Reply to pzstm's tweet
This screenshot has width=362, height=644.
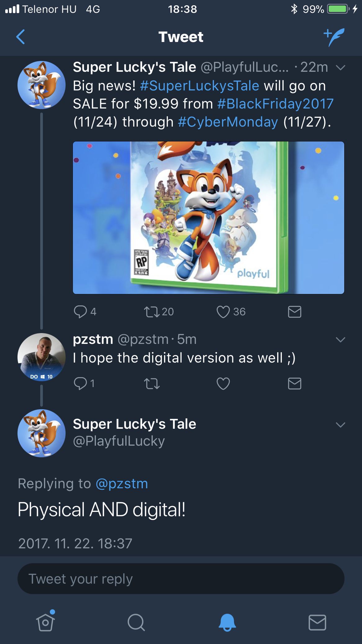pos(80,383)
